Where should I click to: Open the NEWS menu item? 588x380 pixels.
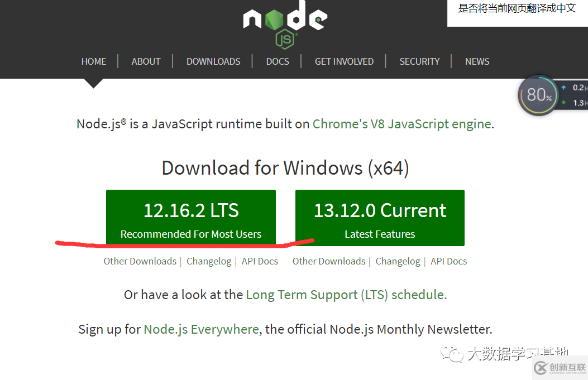[477, 61]
